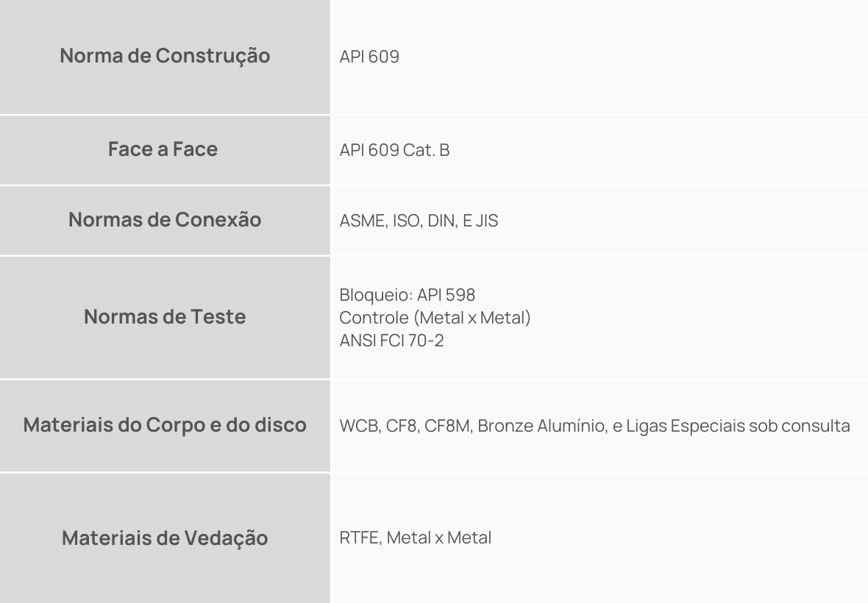This screenshot has width=868, height=603.
Task: Click the word 'JIS' in connection standards
Action: pyautogui.click(x=486, y=221)
